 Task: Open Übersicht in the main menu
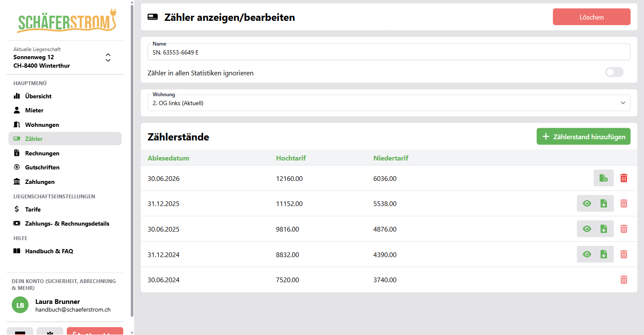point(65,96)
